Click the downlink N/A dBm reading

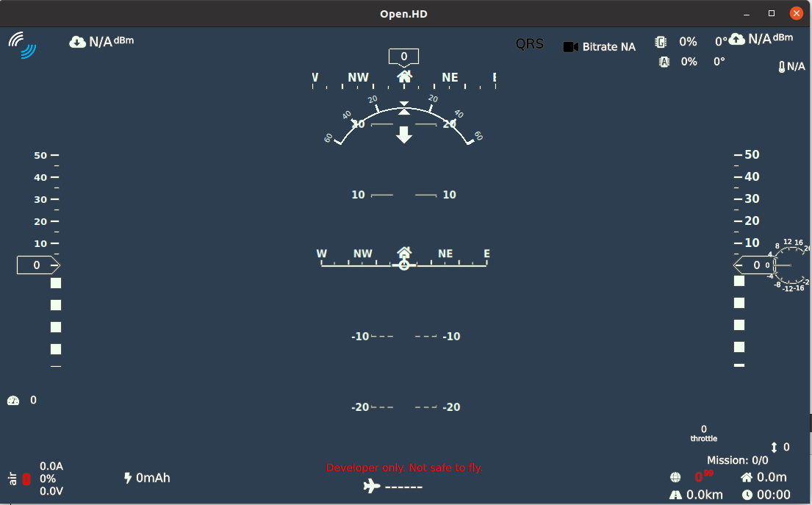(112, 41)
